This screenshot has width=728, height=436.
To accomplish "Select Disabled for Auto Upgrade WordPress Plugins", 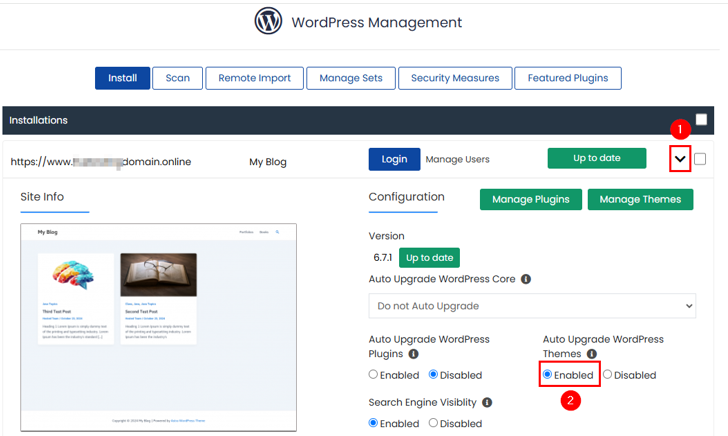I will click(433, 374).
